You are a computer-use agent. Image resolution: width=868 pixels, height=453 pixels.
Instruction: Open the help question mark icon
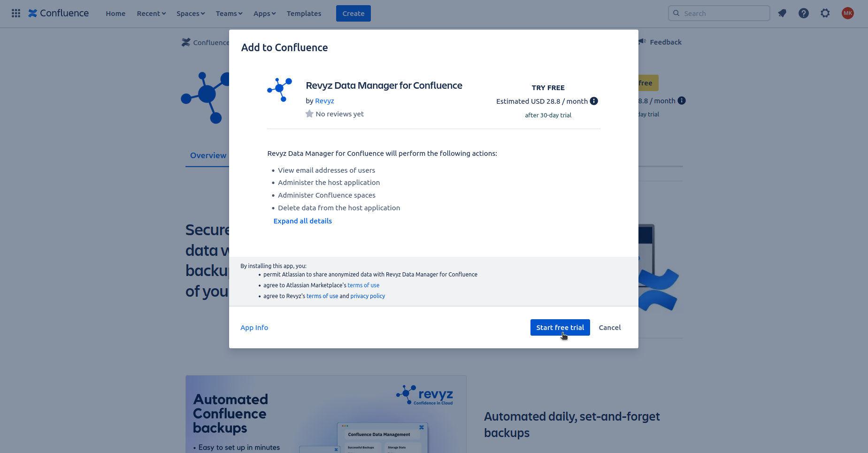(x=804, y=13)
